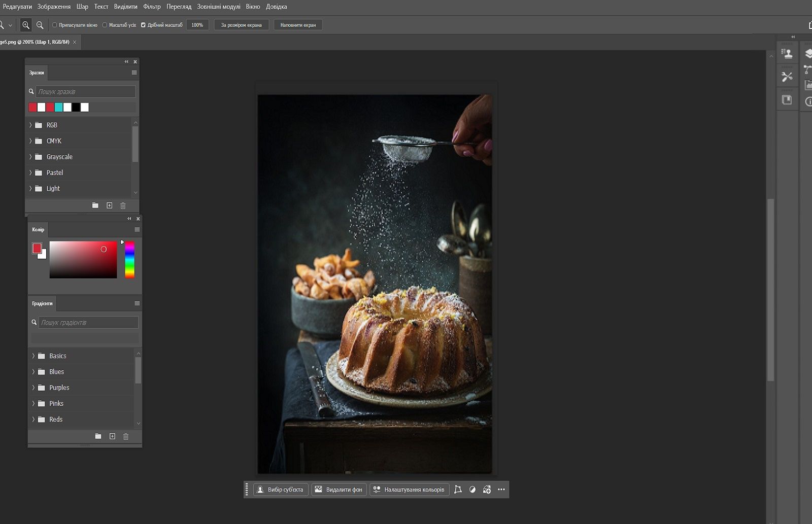Expand the Pinks gradient group

coord(34,403)
